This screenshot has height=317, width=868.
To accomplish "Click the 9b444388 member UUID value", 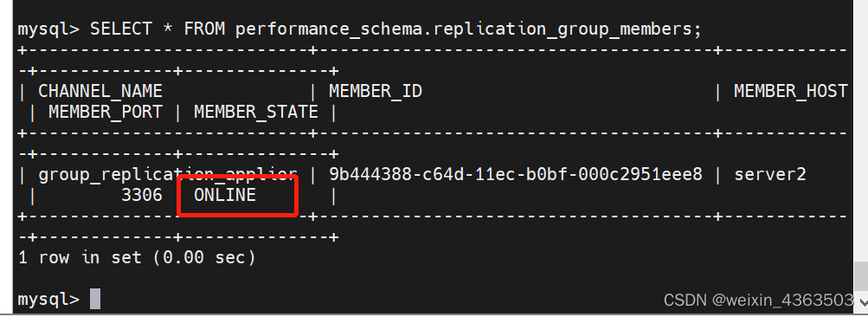I will click(516, 175).
